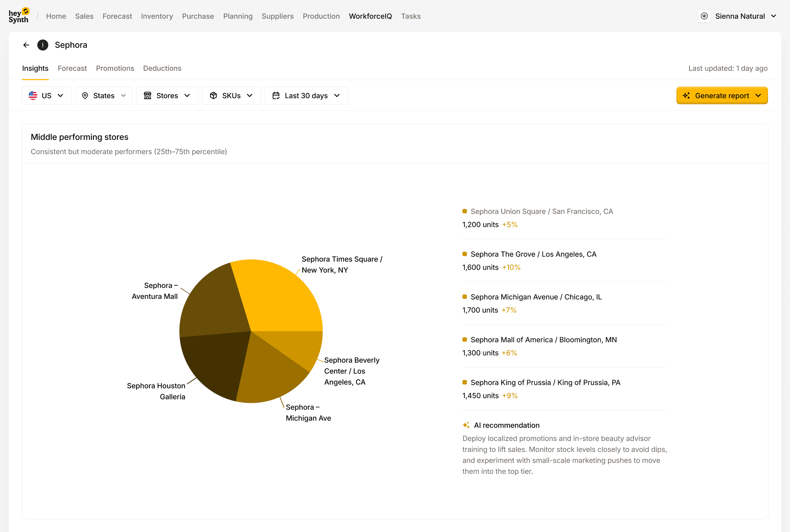Click the storefront icon on Stores filter

click(x=148, y=95)
